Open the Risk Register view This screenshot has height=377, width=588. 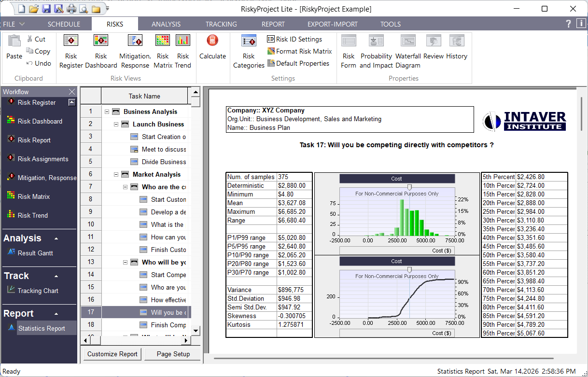pos(70,51)
